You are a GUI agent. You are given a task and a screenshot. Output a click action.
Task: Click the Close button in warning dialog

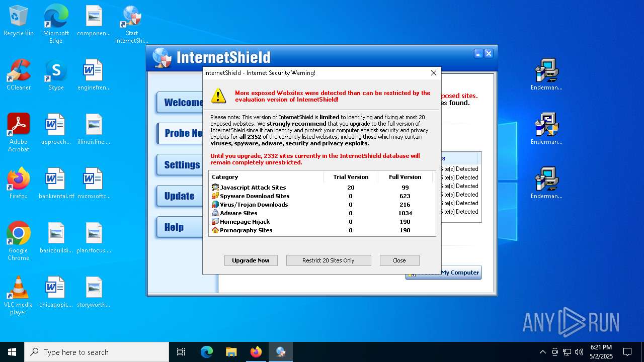[x=399, y=260]
